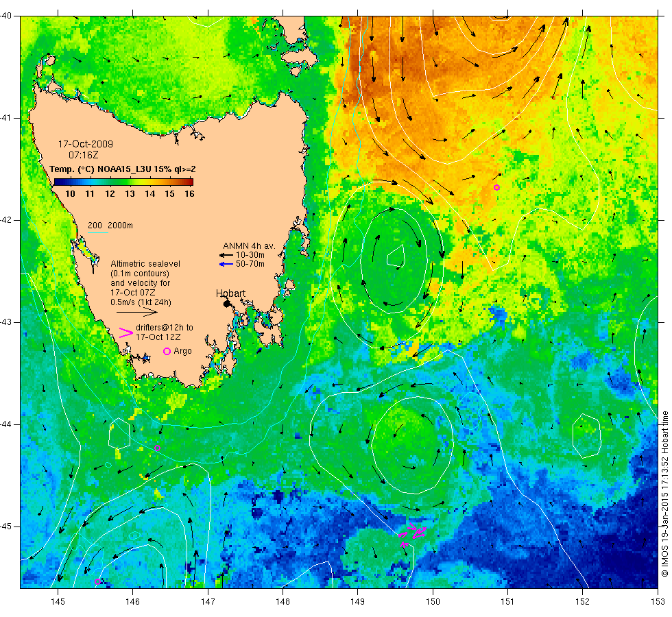Click the -40 latitude axis label

(x=6, y=16)
